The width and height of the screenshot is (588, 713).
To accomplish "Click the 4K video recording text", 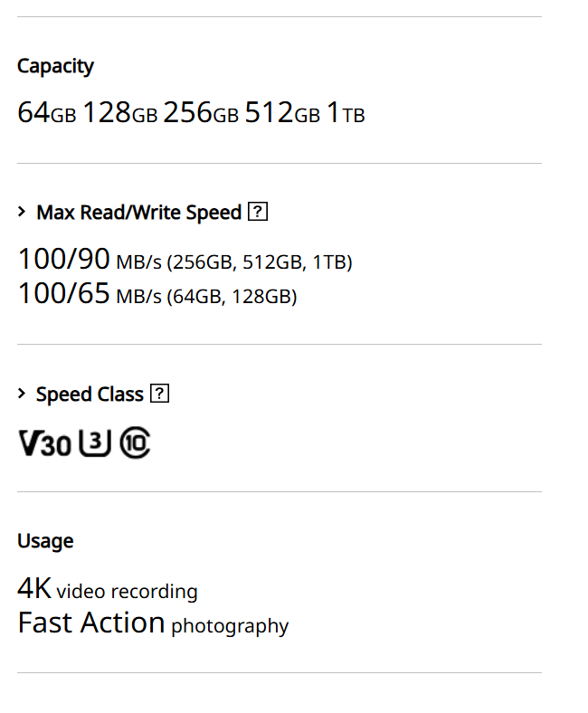I will click(x=107, y=590).
